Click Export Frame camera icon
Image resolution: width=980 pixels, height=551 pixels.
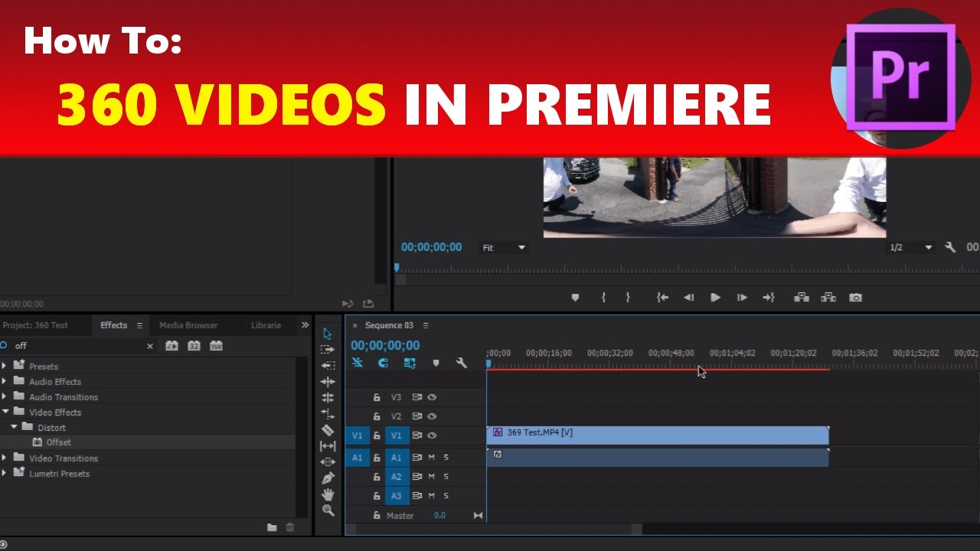pyautogui.click(x=856, y=298)
